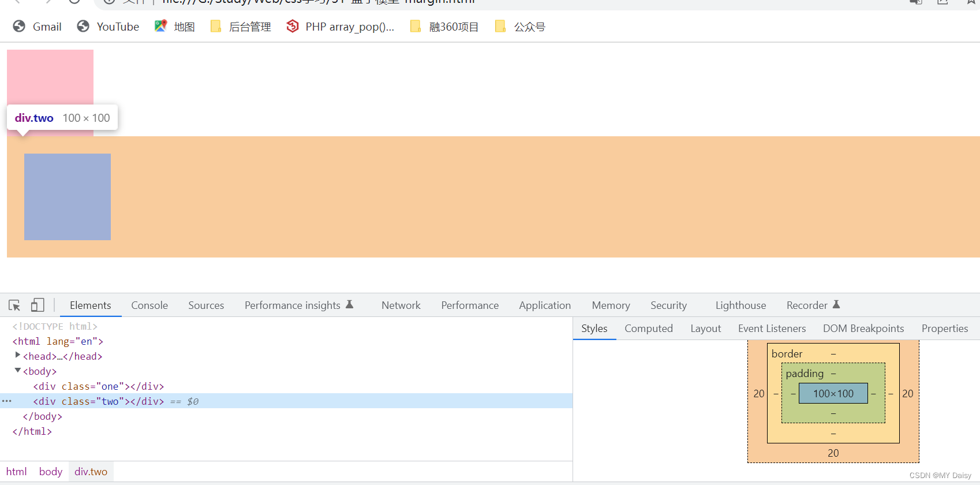
Task: Select the div class="two" node
Action: pos(98,401)
